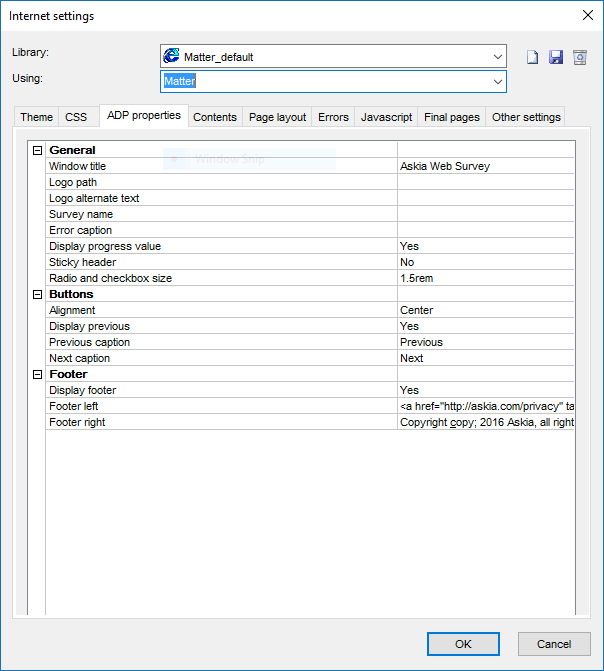Screen dimensions: 604x671
Task: Open the Using dropdown arrow
Action: 497,81
